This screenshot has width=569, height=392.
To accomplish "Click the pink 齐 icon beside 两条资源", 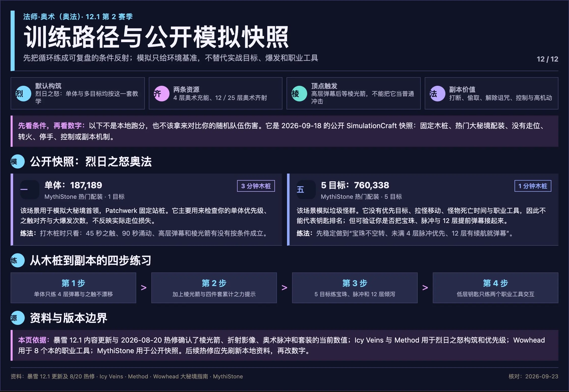I will [161, 94].
